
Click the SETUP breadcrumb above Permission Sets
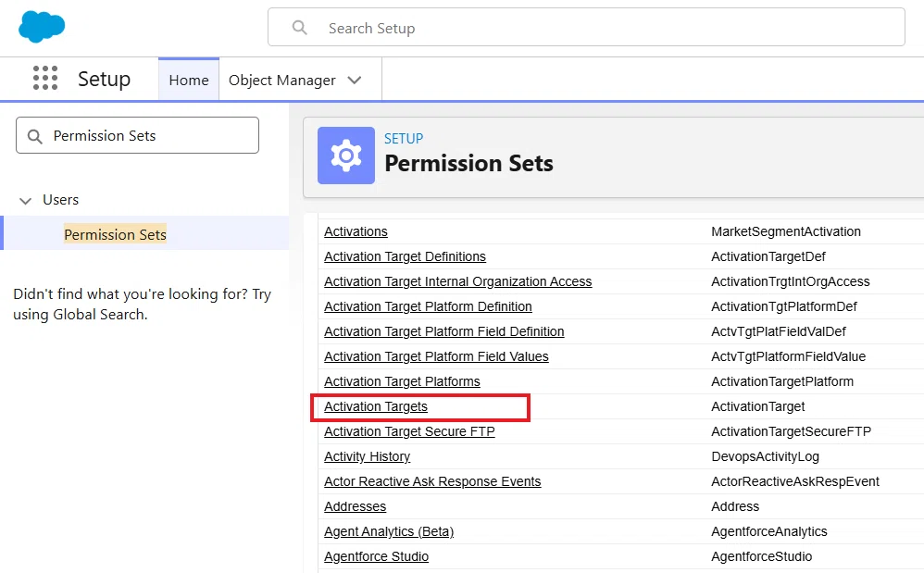tap(404, 139)
